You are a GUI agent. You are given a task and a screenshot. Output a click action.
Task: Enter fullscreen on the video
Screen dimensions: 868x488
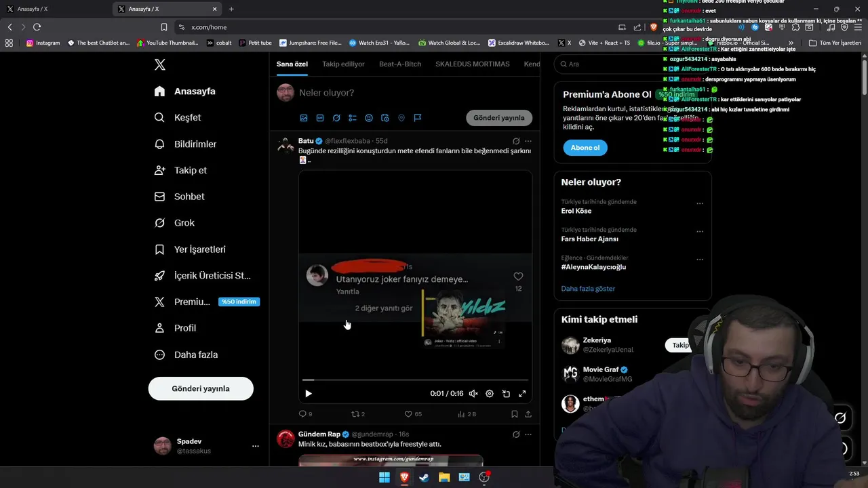(x=522, y=394)
